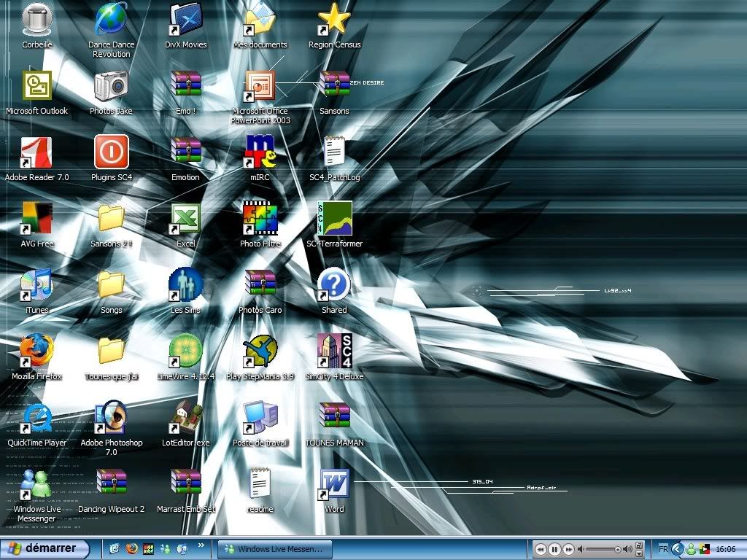
Task: Click the 16:06 system clock
Action: [726, 549]
